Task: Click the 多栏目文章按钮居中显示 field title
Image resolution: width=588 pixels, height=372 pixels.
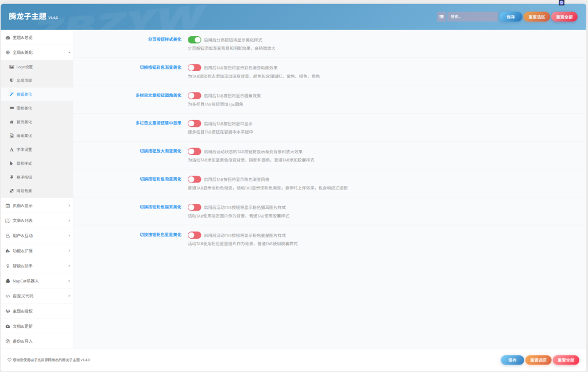Action: pos(158,123)
